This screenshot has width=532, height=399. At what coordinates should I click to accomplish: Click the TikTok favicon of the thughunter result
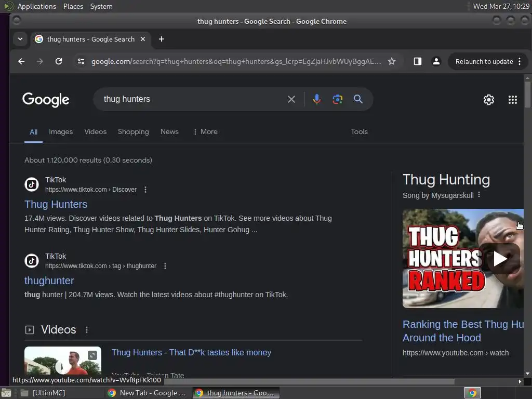pyautogui.click(x=32, y=261)
